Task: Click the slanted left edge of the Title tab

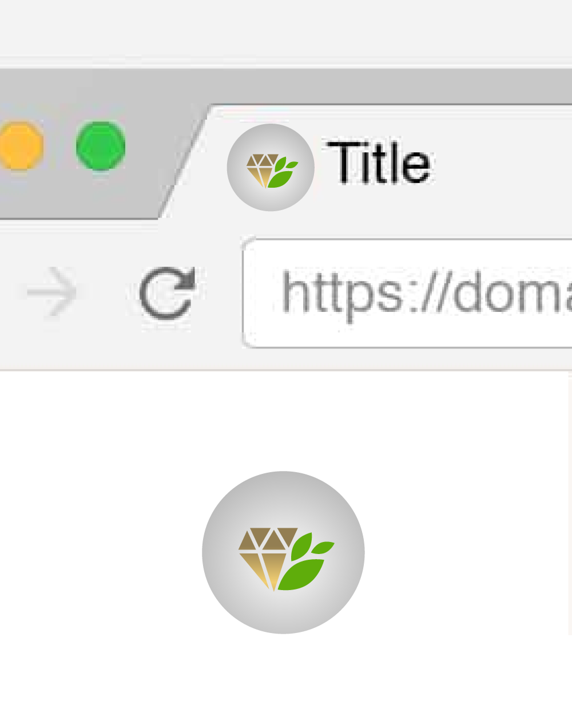Action: [184, 162]
